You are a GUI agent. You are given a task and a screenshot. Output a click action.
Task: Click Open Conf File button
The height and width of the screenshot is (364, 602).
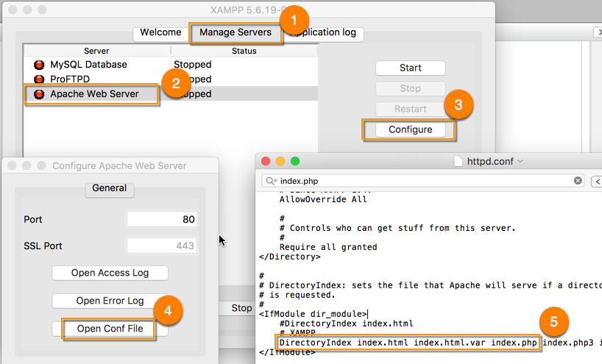pos(110,329)
